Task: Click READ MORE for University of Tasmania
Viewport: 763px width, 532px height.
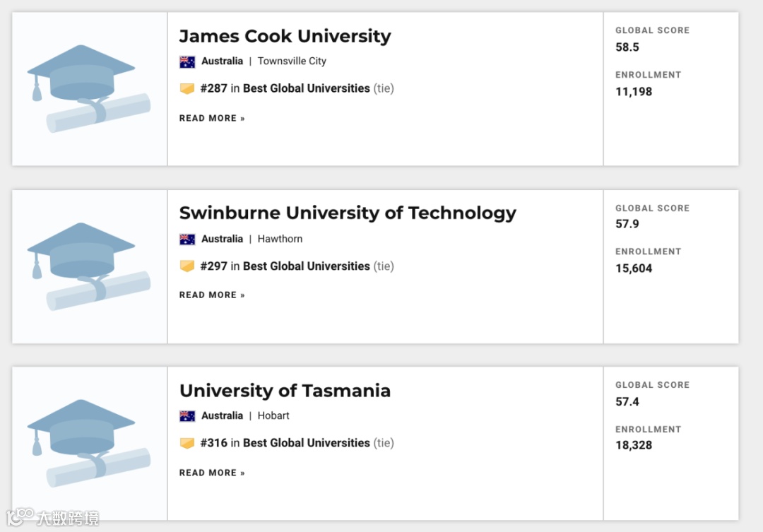Action: (x=212, y=473)
